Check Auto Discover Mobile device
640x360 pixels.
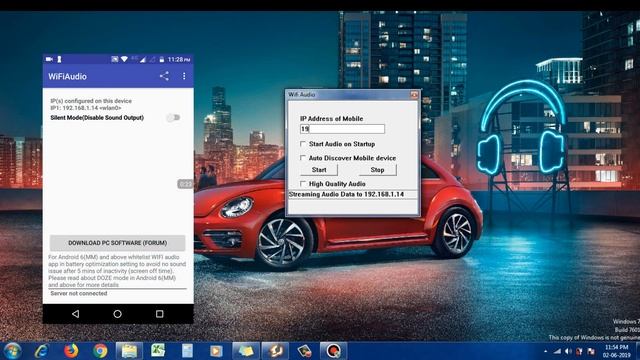tap(303, 158)
